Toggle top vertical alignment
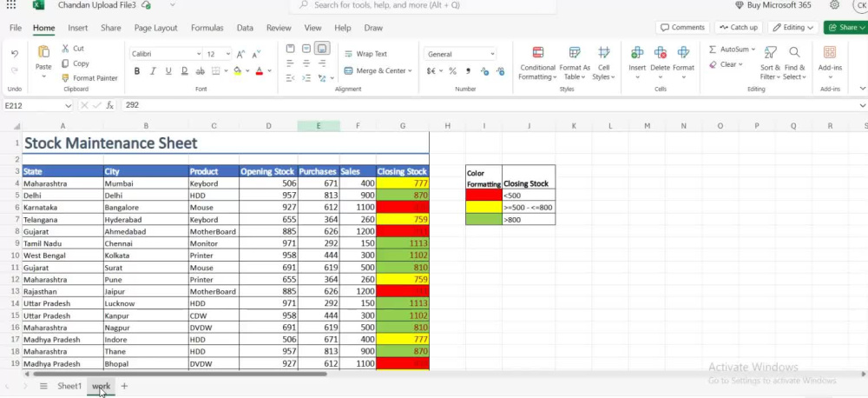 (290, 49)
